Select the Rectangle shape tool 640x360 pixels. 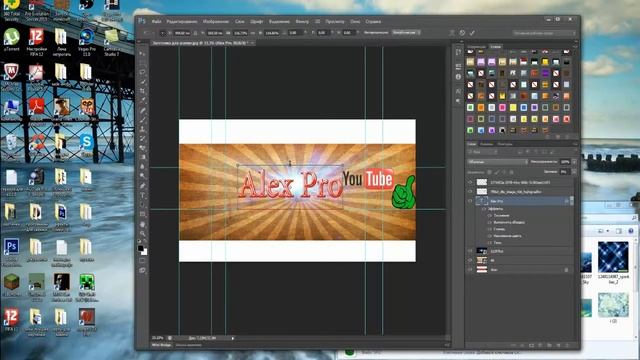coord(142,214)
